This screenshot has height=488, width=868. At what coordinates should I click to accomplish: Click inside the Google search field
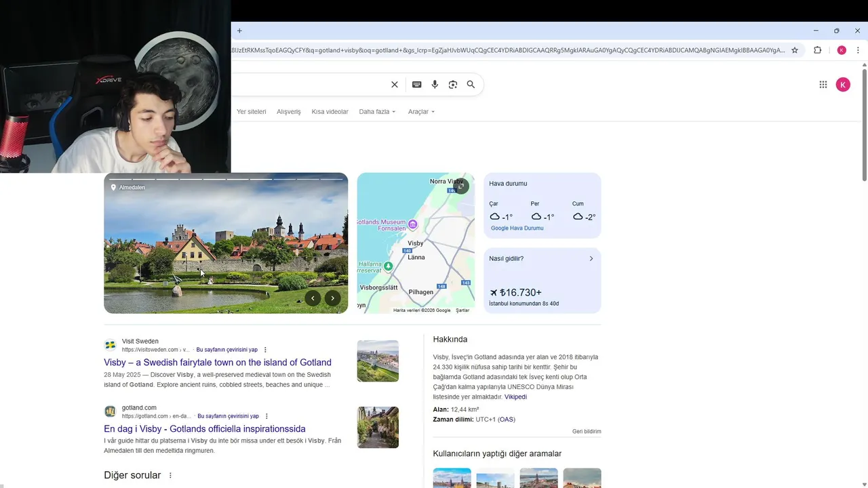pyautogui.click(x=309, y=85)
